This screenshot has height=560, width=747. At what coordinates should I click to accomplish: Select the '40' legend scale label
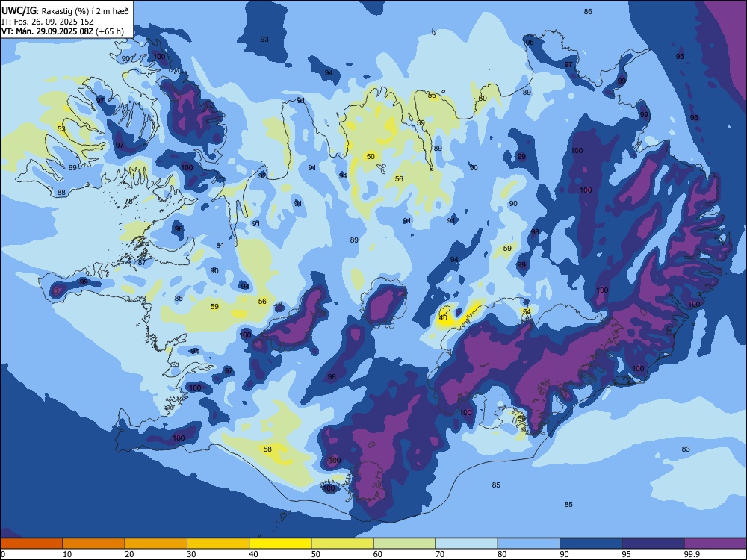pos(253,554)
